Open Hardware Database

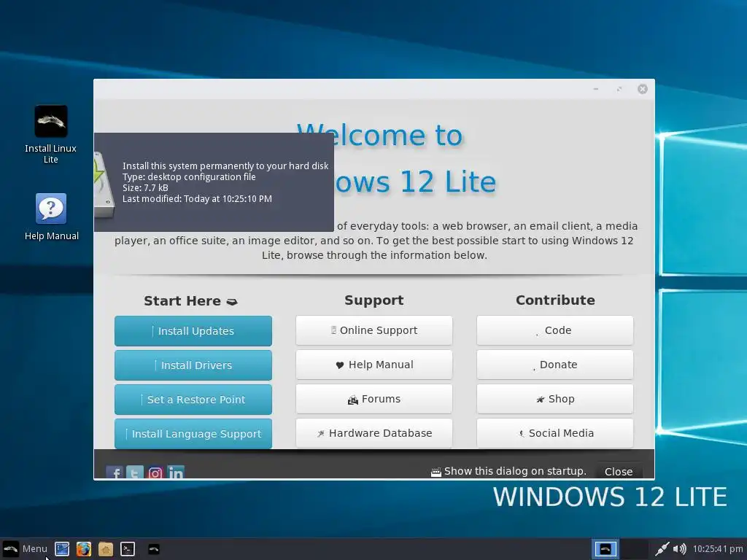coord(374,433)
